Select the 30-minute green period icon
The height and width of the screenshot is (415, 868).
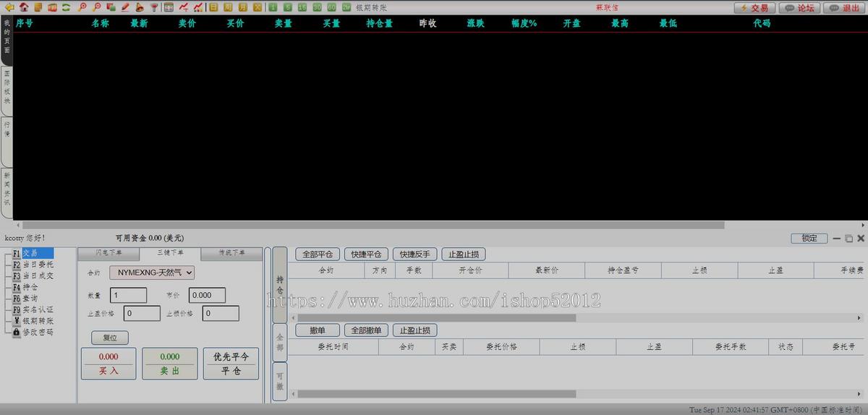point(317,7)
